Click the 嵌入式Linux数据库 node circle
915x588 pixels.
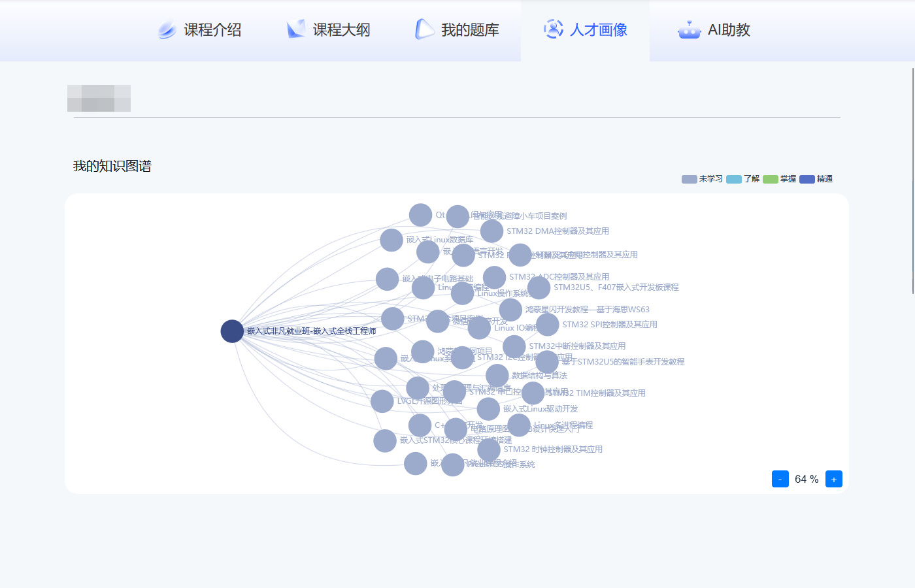(x=391, y=240)
